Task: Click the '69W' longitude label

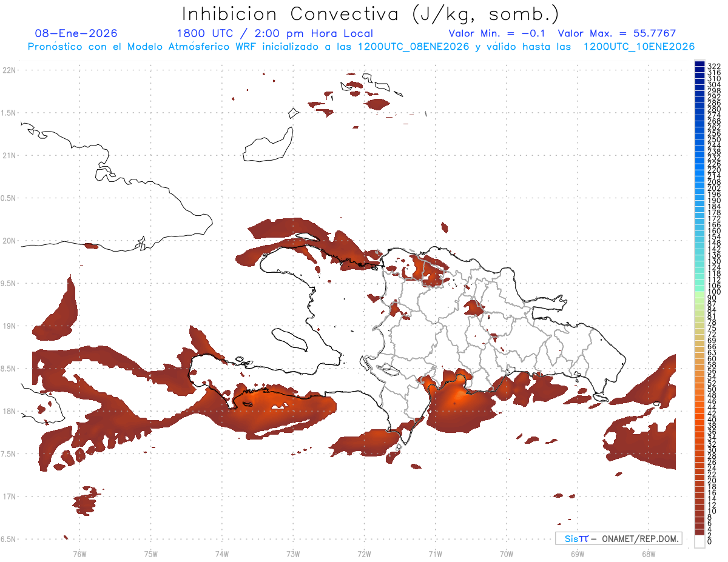Action: (578, 554)
